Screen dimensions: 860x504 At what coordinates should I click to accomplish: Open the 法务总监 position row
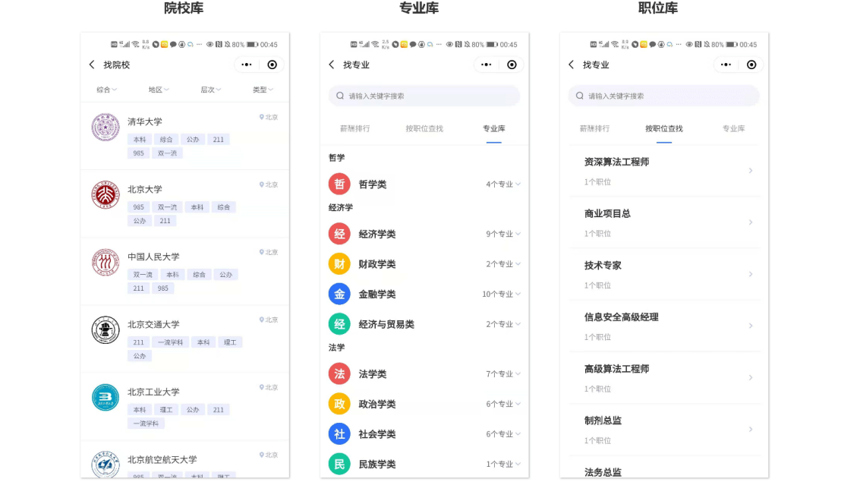(x=663, y=468)
